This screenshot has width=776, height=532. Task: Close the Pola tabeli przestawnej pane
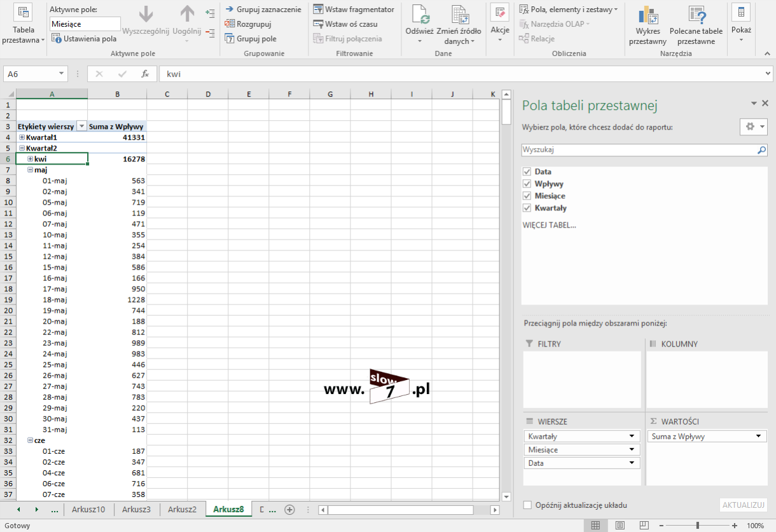click(765, 103)
